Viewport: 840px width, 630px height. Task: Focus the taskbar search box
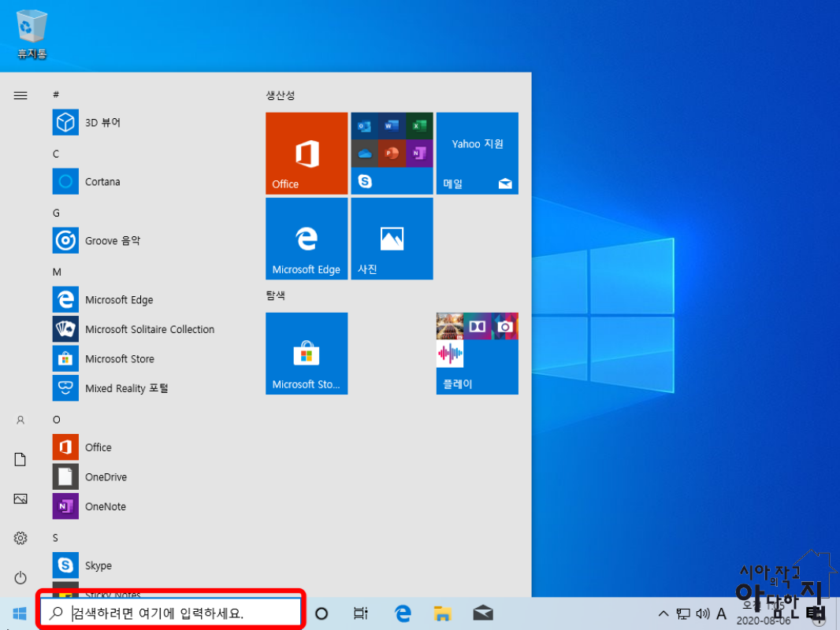pos(171,613)
